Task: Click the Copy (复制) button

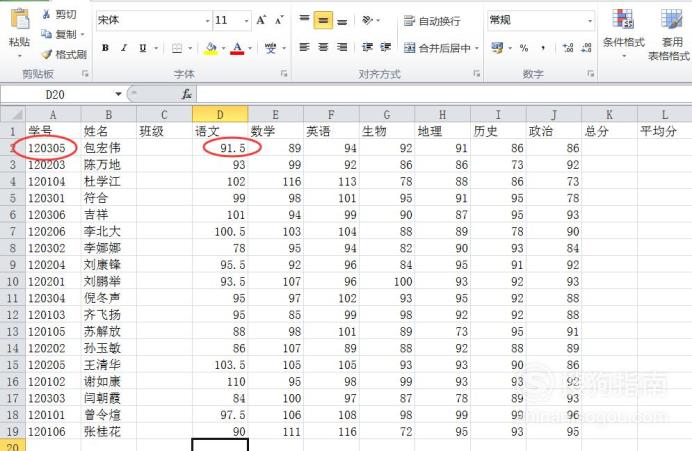Action: (59, 34)
